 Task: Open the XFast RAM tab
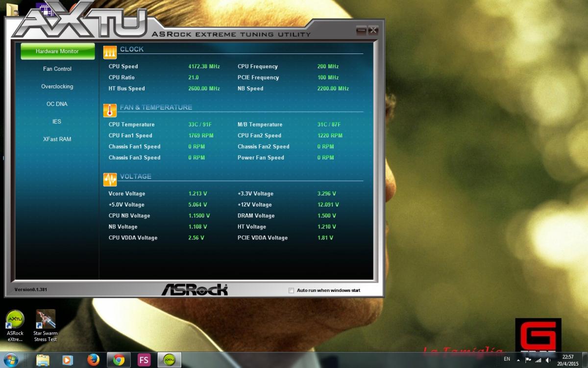point(57,139)
